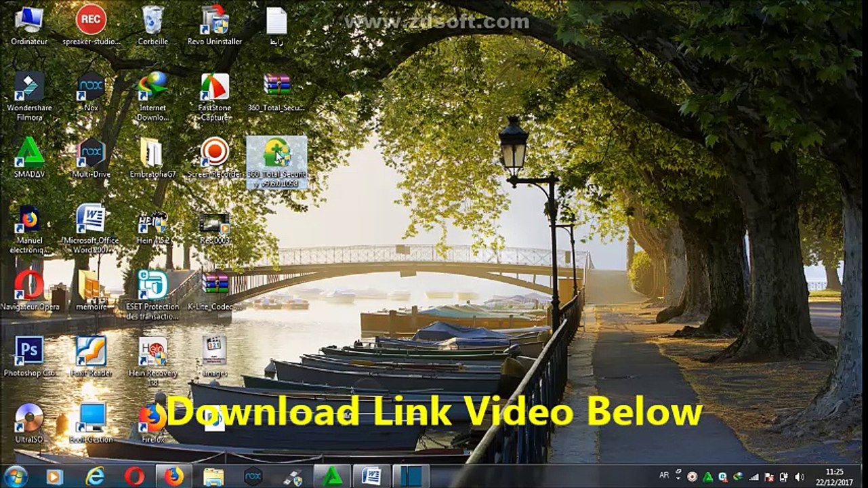Open the memoire folder

point(91,290)
